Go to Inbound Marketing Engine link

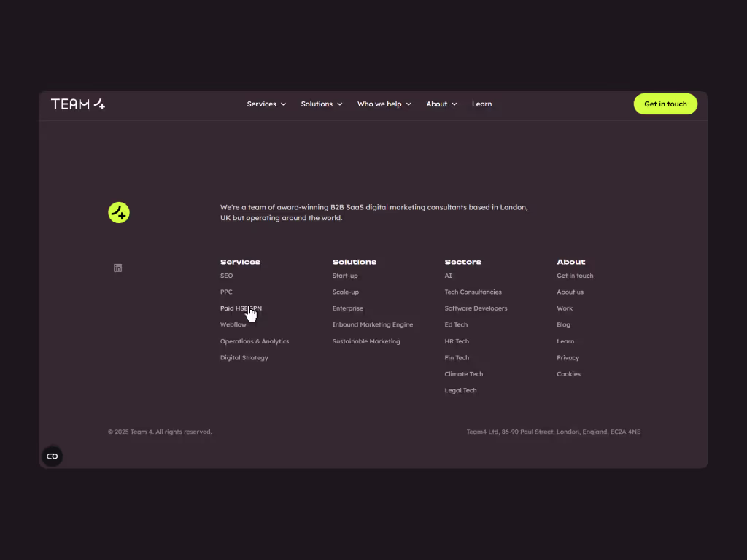tap(373, 324)
